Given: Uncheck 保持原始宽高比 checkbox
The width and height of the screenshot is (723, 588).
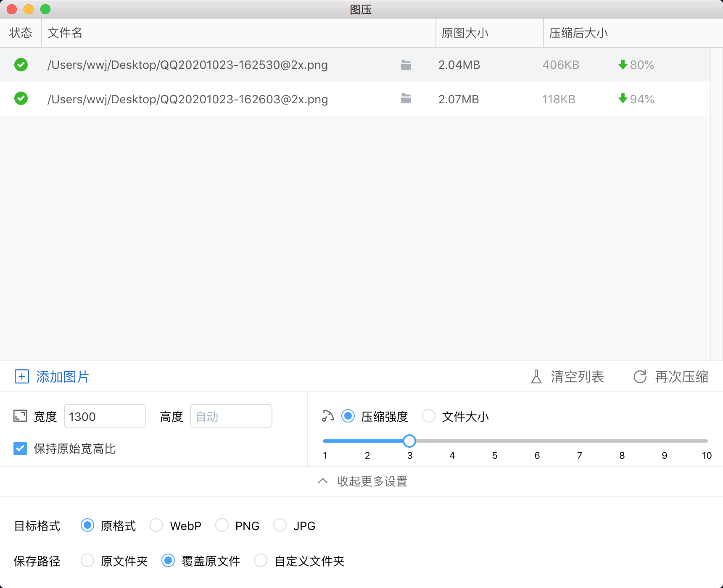Looking at the screenshot, I should click(x=20, y=449).
